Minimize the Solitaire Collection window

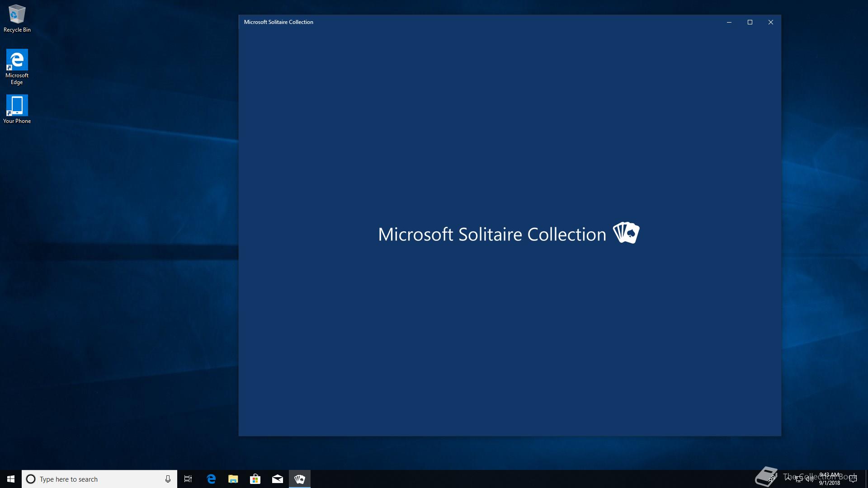(729, 22)
